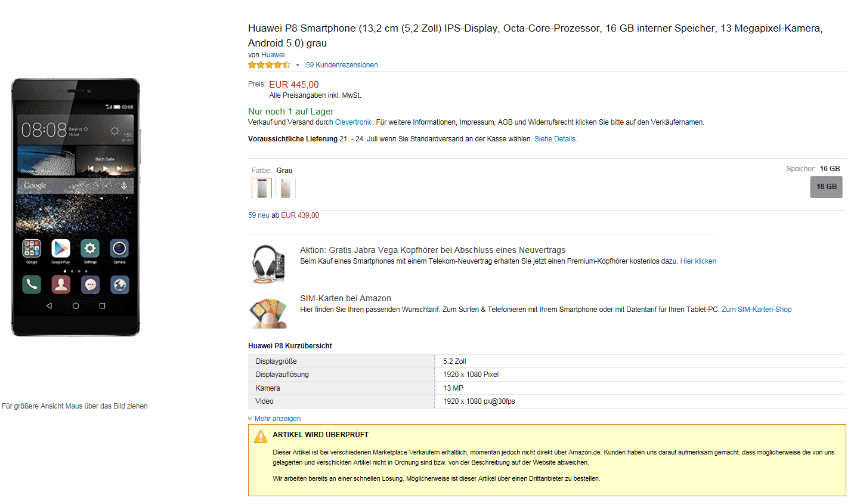Click the product title heading
857x504 pixels.
click(535, 35)
